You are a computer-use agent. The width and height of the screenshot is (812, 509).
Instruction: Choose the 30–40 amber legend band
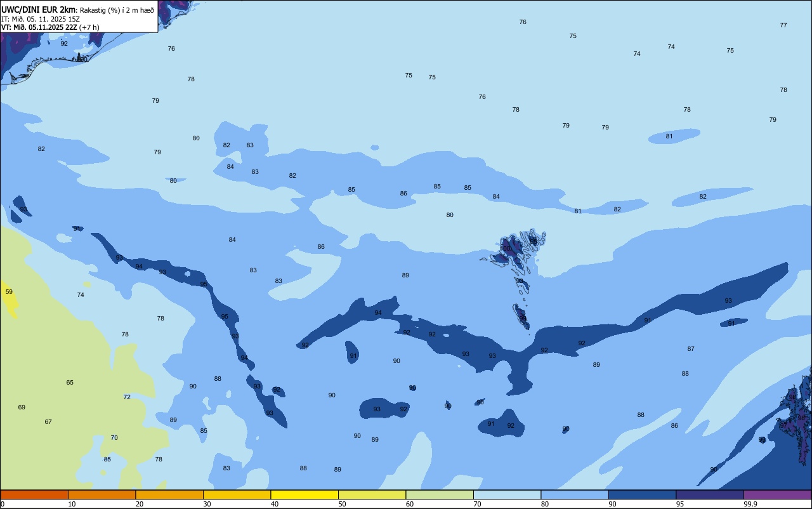click(237, 494)
